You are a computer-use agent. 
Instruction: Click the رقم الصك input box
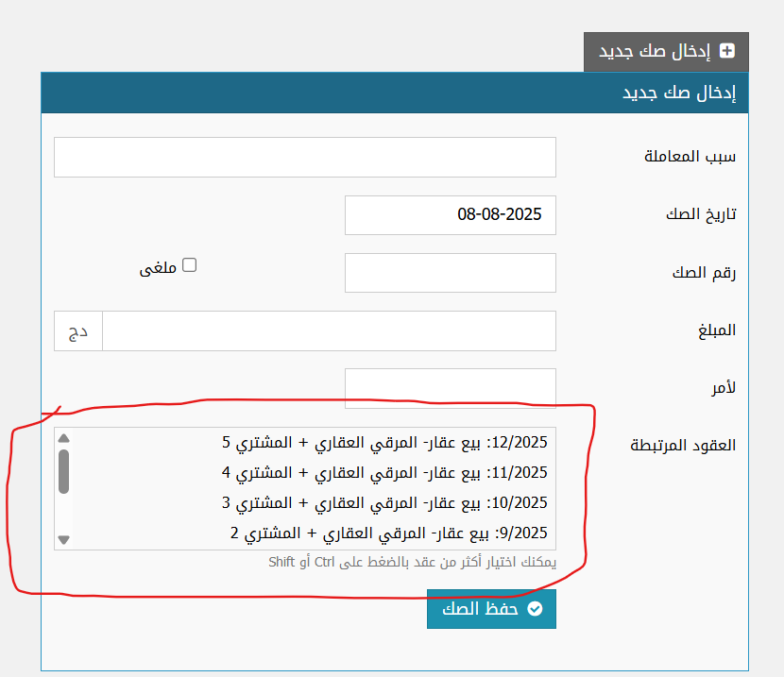point(450,273)
